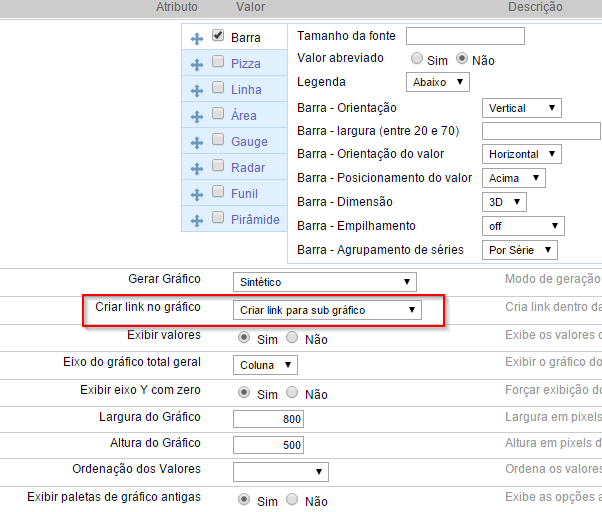This screenshot has width=602, height=512.
Task: Click the drag handle icon beside Linha
Action: [x=197, y=90]
